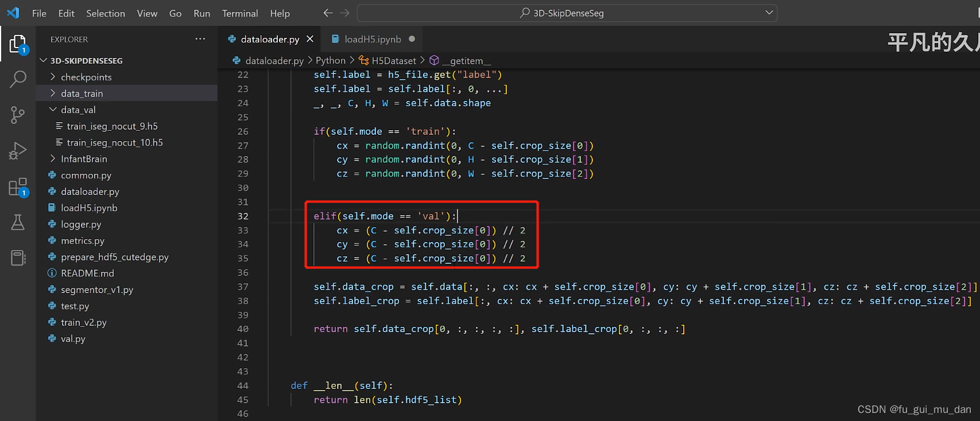Screen dimensions: 980x421
Task: Open train_iseg_nocut_9.h5 file
Action: point(112,126)
